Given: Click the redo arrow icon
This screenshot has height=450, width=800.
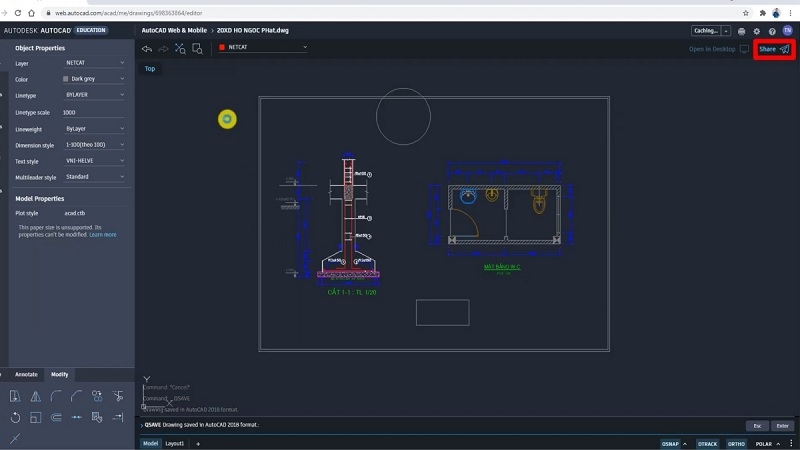Looking at the screenshot, I should [163, 49].
